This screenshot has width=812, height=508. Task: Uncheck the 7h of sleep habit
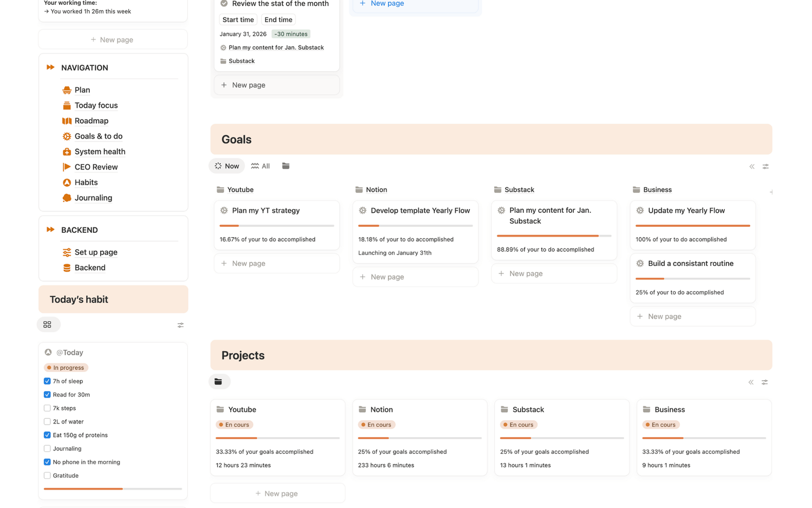47,381
